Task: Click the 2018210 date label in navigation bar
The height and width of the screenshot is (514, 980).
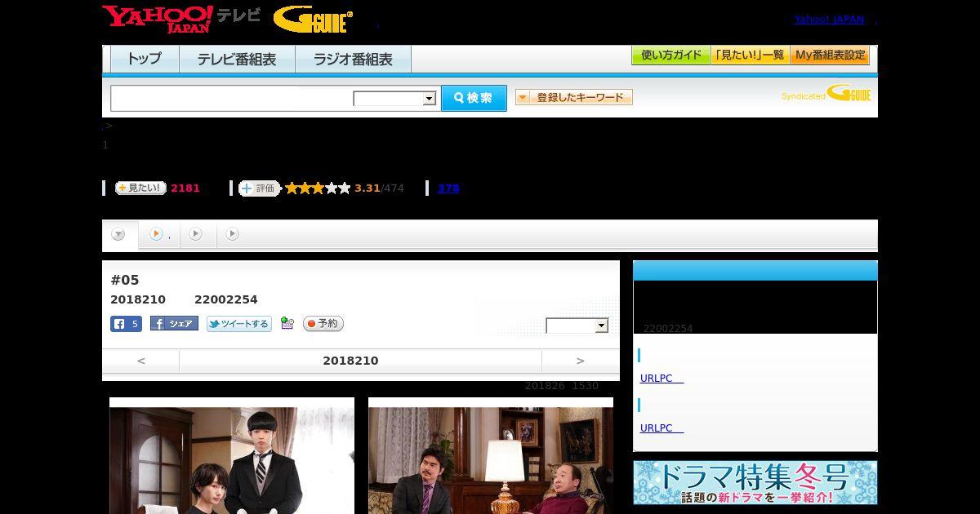Action: 350,361
